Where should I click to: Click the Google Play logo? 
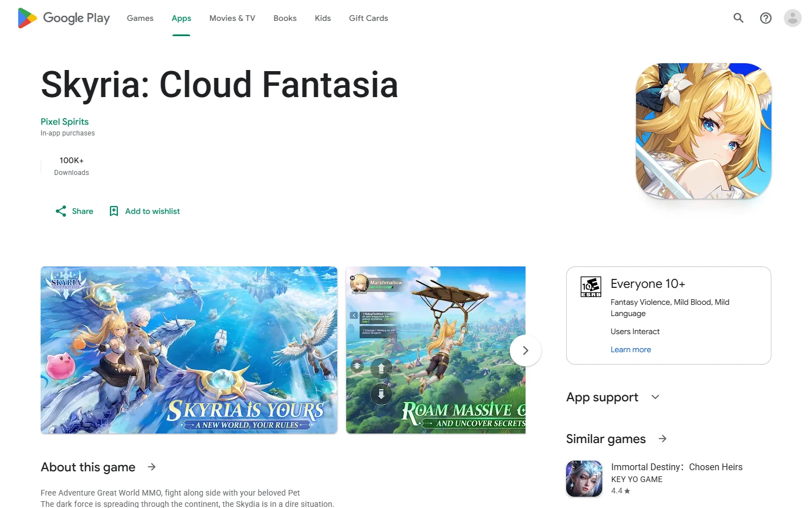point(64,18)
